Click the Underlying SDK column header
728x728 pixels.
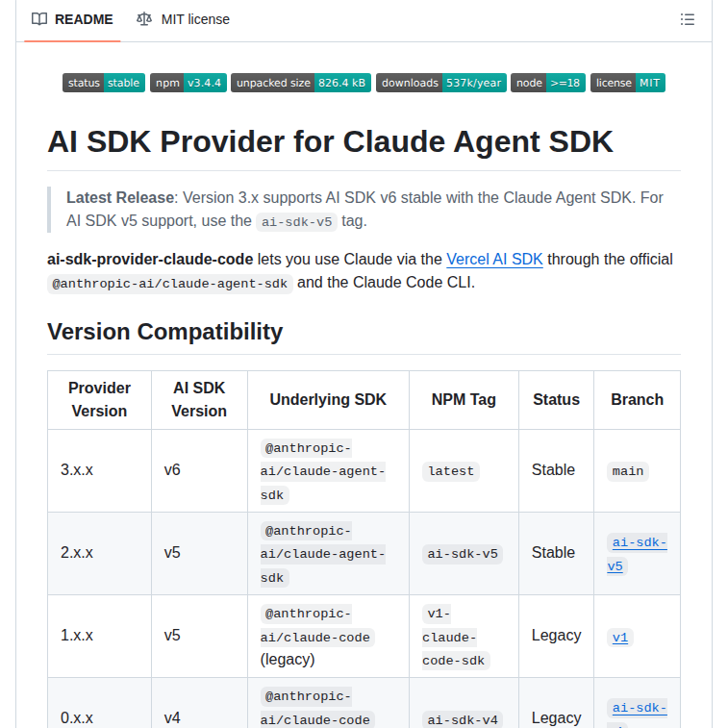coord(328,400)
